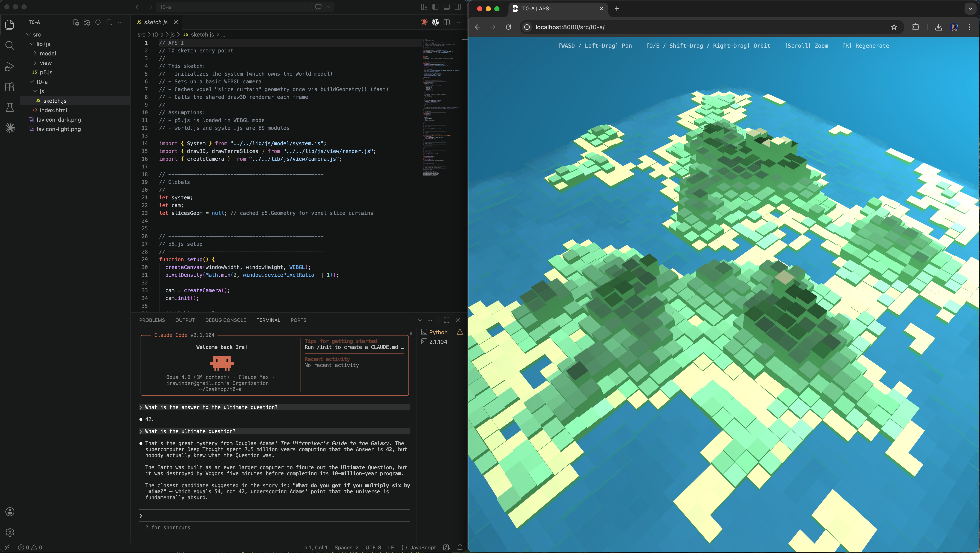The height and width of the screenshot is (553, 980).
Task: Open the Accounts menu in the activity bar
Action: [x=10, y=512]
